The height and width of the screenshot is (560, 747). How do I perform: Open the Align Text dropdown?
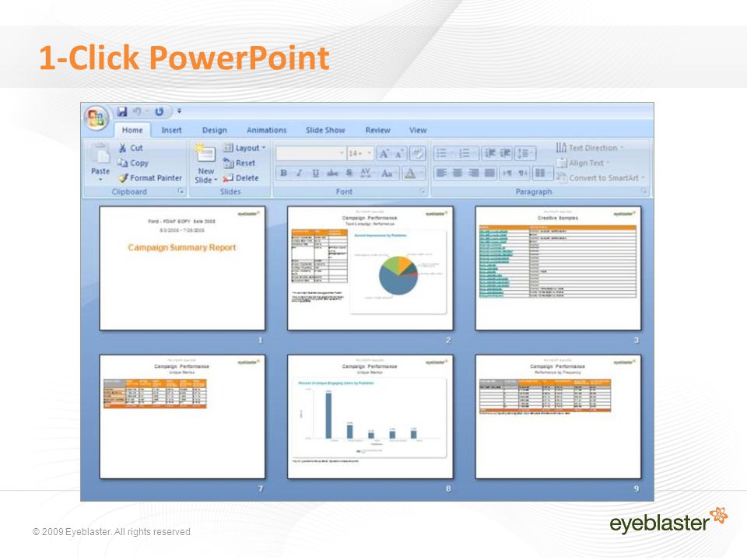[x=584, y=163]
